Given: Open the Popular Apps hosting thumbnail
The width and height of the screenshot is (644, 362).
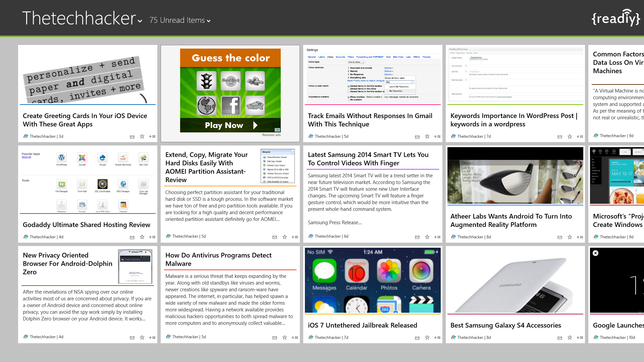Looking at the screenshot, I should click(x=88, y=180).
